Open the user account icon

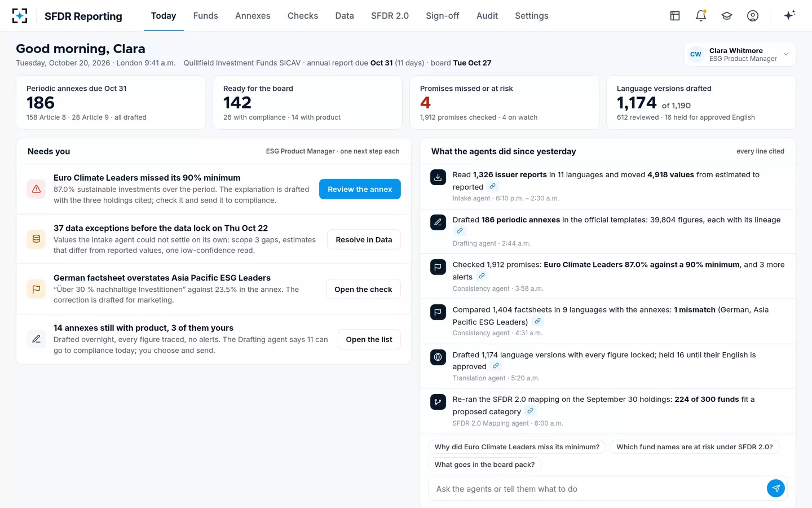click(753, 16)
